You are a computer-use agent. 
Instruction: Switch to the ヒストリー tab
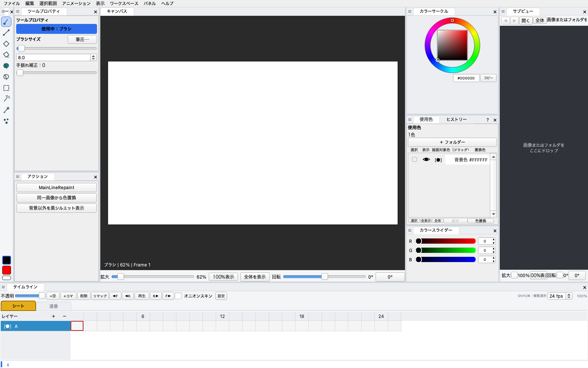(456, 120)
